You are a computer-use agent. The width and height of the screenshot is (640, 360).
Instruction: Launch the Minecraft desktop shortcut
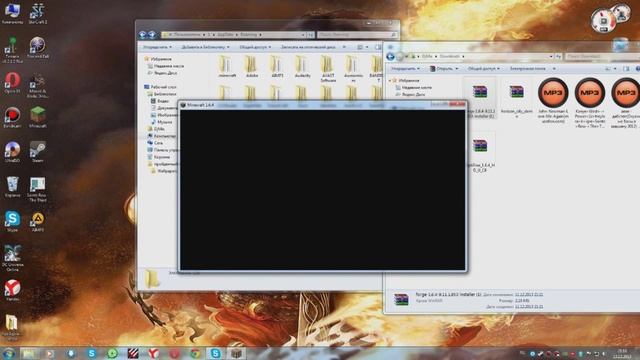[38, 117]
